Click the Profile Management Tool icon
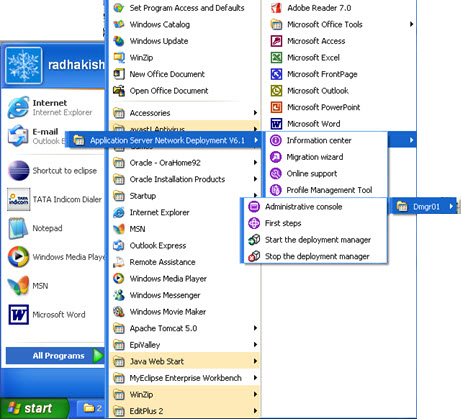Viewport: 461px width, 419px height. point(276,190)
